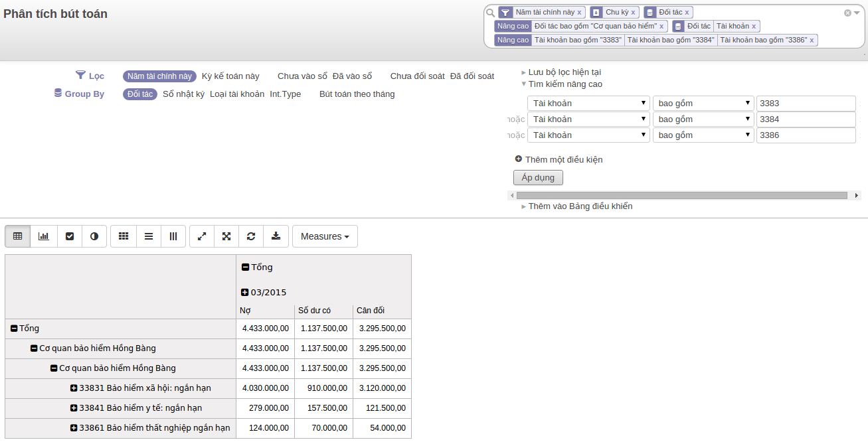Clear all search filters with the round x icon
868x442 pixels.
point(847,13)
